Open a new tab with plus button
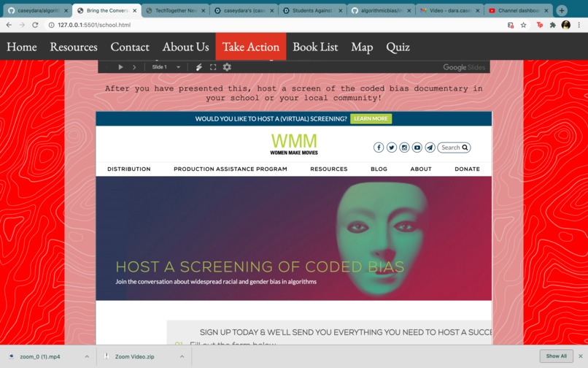The width and height of the screenshot is (588, 368). point(562,10)
